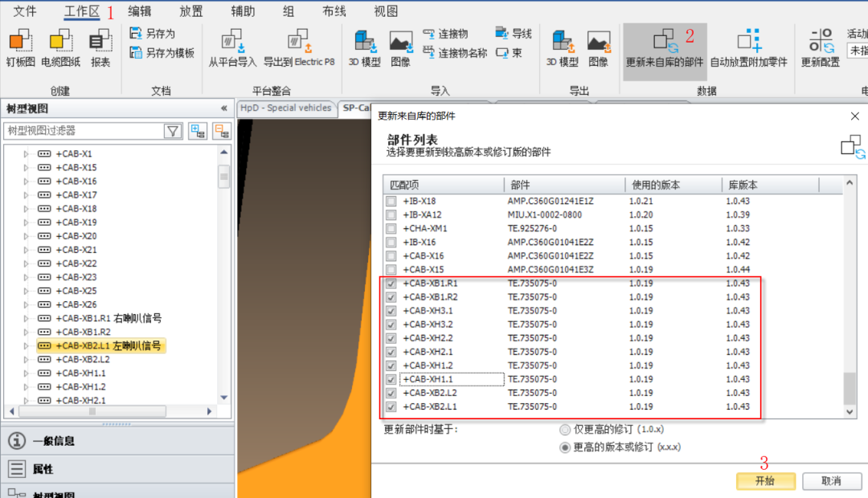The image size is (868, 498).
Task: Click 从平台导入 import icon
Action: 232,40
